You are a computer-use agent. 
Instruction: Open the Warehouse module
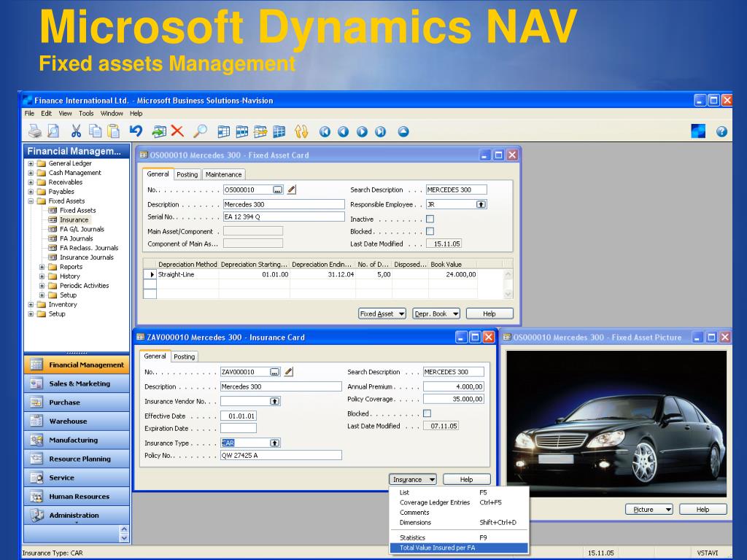[x=77, y=421]
